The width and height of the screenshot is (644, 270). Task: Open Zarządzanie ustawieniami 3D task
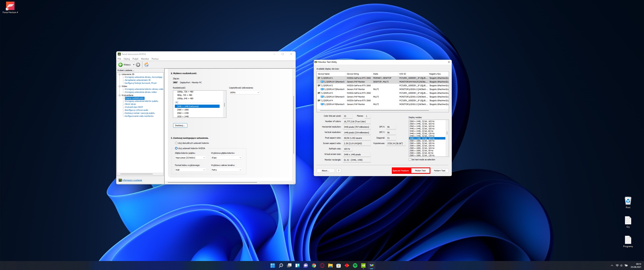tap(137, 80)
